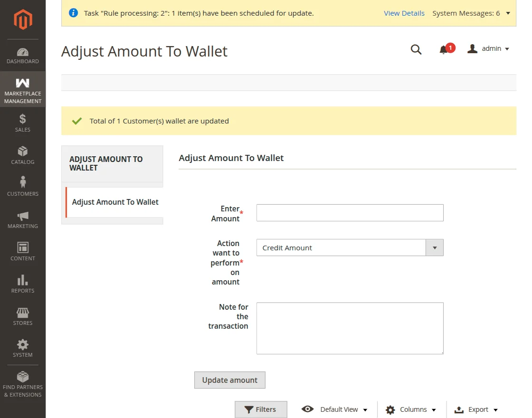Click inside the Enter Amount field

(350, 212)
